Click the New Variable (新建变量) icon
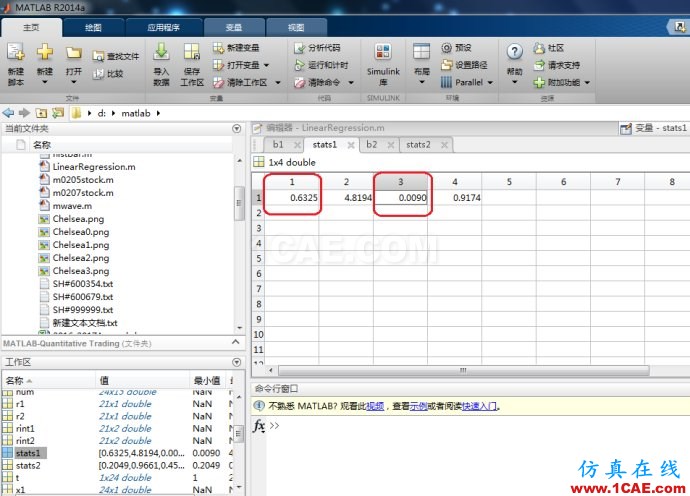Screen dimensions: 690x496 (x=218, y=48)
